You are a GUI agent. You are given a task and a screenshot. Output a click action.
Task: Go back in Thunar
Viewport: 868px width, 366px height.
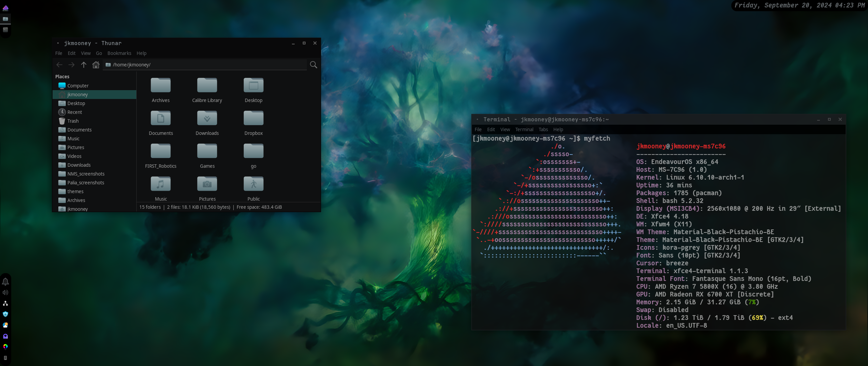tap(59, 65)
